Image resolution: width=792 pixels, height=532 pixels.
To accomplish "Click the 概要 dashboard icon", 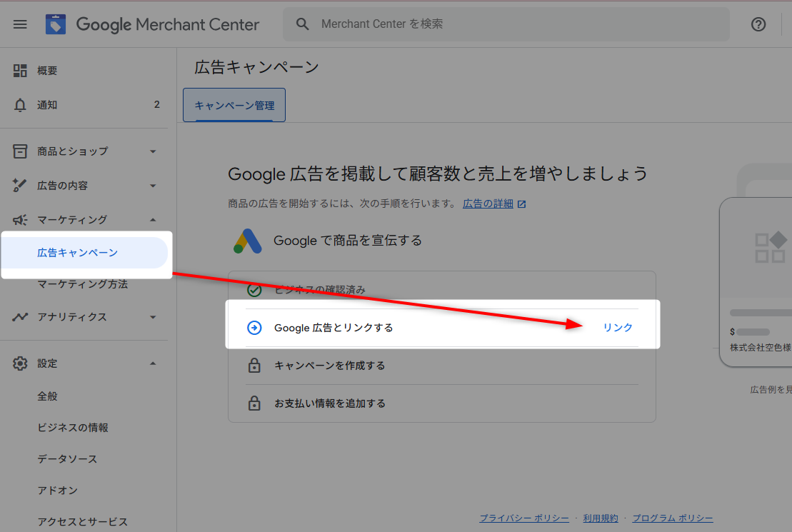I will (20, 71).
